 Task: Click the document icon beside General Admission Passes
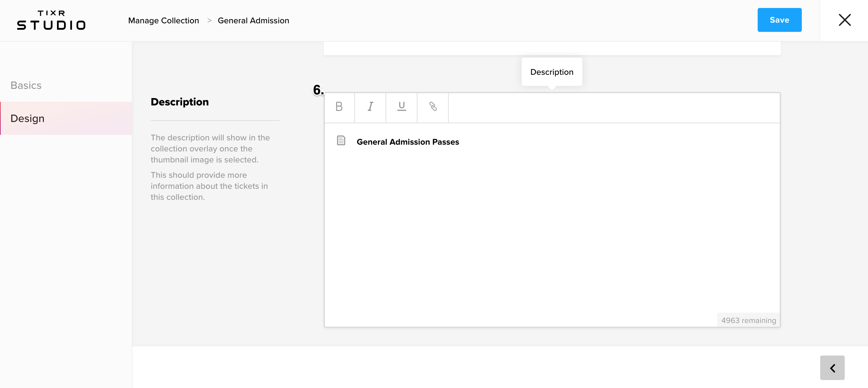341,140
